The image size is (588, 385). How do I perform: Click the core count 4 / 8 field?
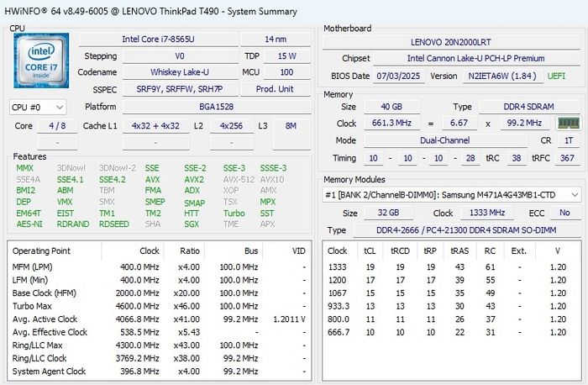coord(57,126)
